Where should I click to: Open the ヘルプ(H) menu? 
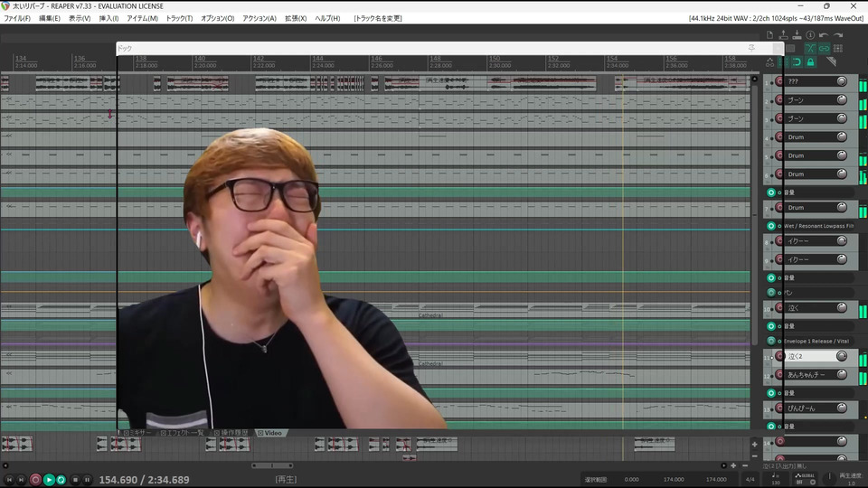pos(327,18)
